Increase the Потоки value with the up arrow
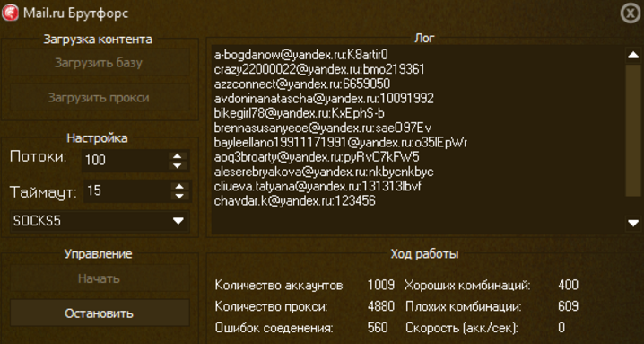Viewport: 644px width, 344px height. [x=178, y=156]
